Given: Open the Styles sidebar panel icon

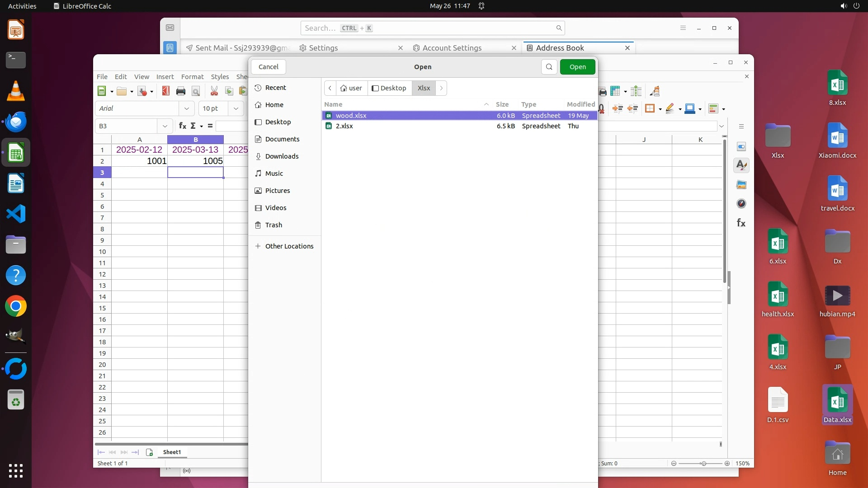Looking at the screenshot, I should point(741,165).
